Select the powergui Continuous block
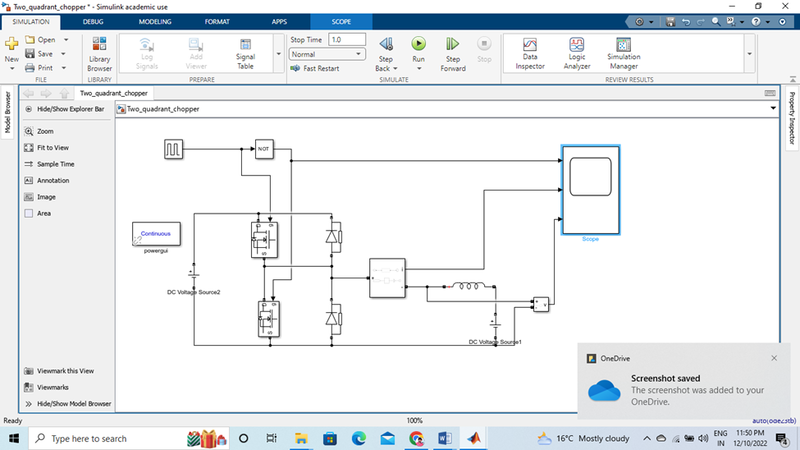The height and width of the screenshot is (450, 800). pos(156,234)
